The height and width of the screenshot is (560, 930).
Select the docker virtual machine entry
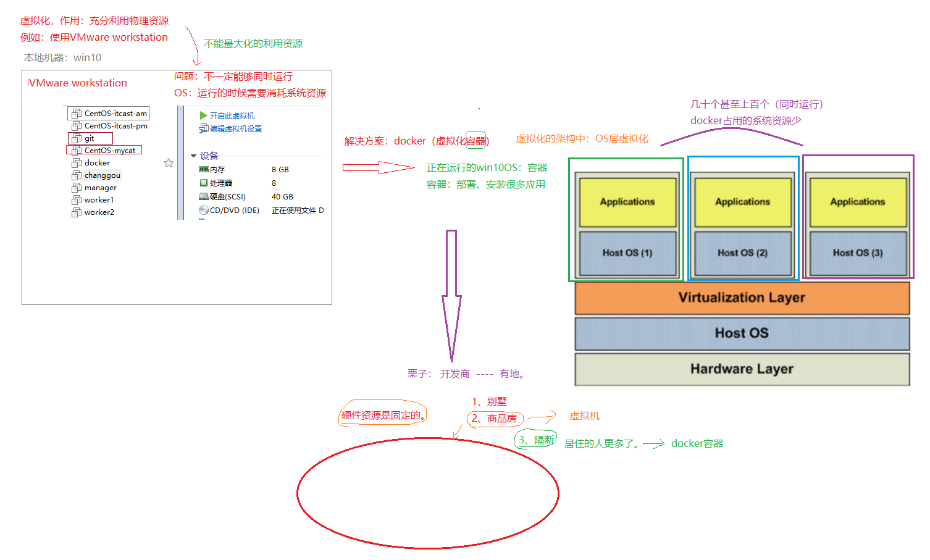click(97, 163)
